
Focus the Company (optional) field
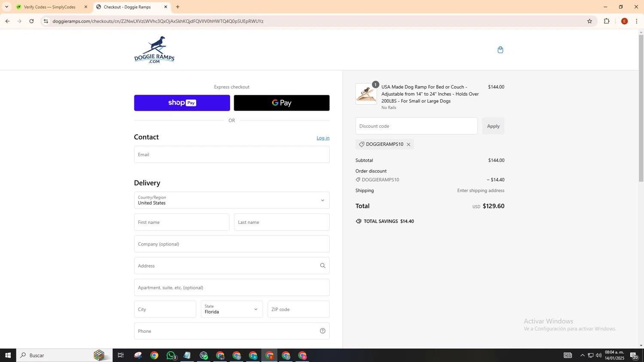click(x=232, y=244)
